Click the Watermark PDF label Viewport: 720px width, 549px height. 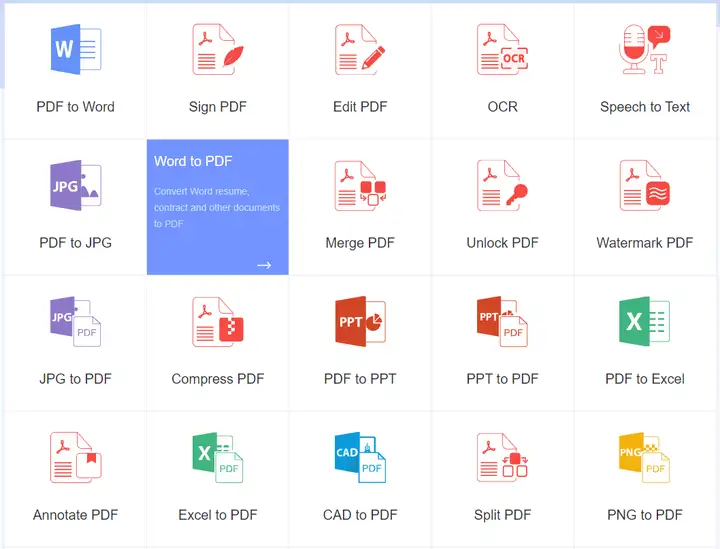(645, 242)
